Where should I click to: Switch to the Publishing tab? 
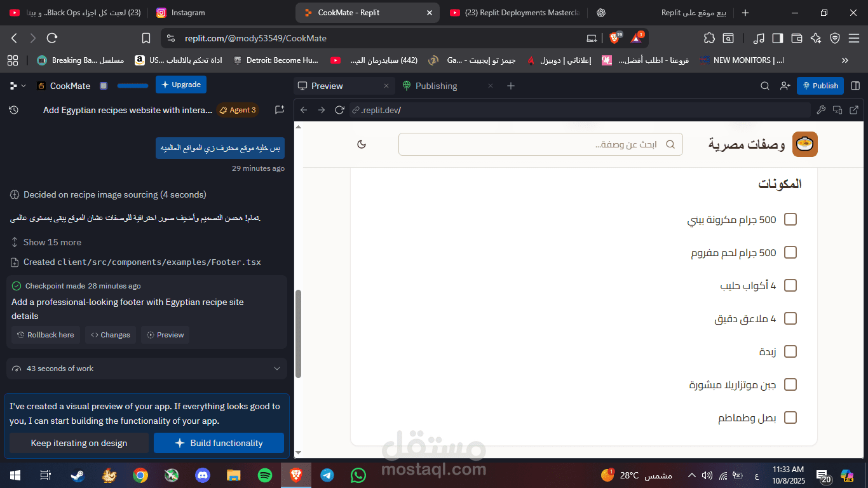(436, 86)
